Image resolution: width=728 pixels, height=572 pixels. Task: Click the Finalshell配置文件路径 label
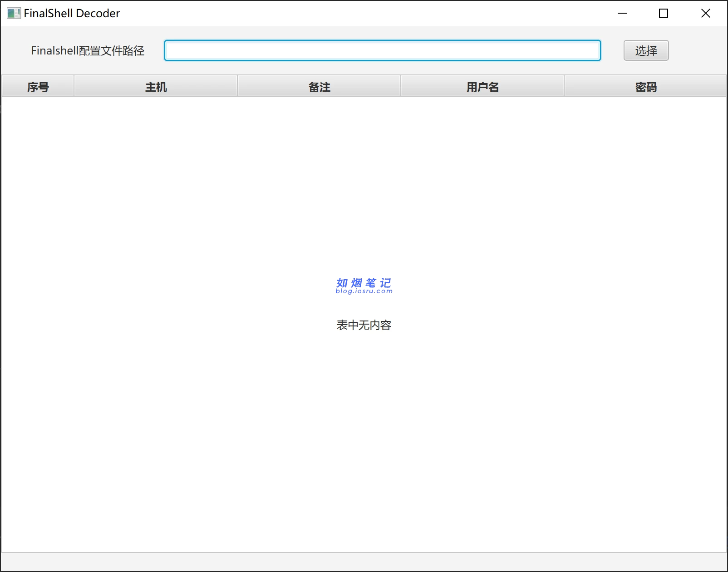click(88, 50)
